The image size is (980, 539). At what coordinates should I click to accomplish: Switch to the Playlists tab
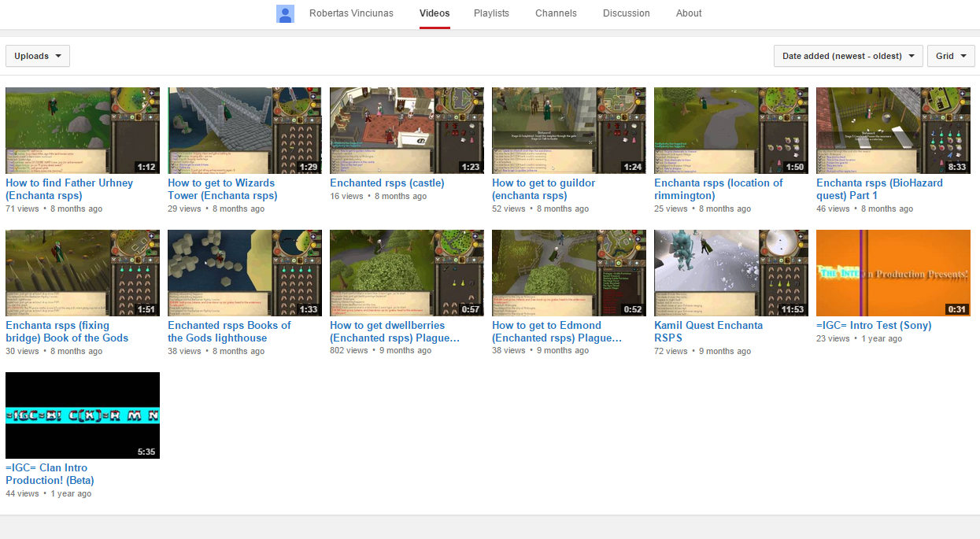tap(491, 13)
